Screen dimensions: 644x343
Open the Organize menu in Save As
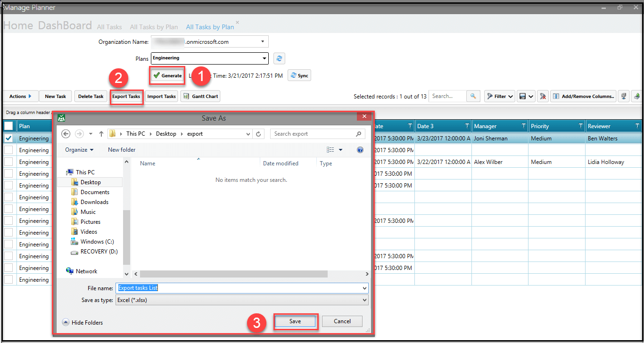[79, 150]
